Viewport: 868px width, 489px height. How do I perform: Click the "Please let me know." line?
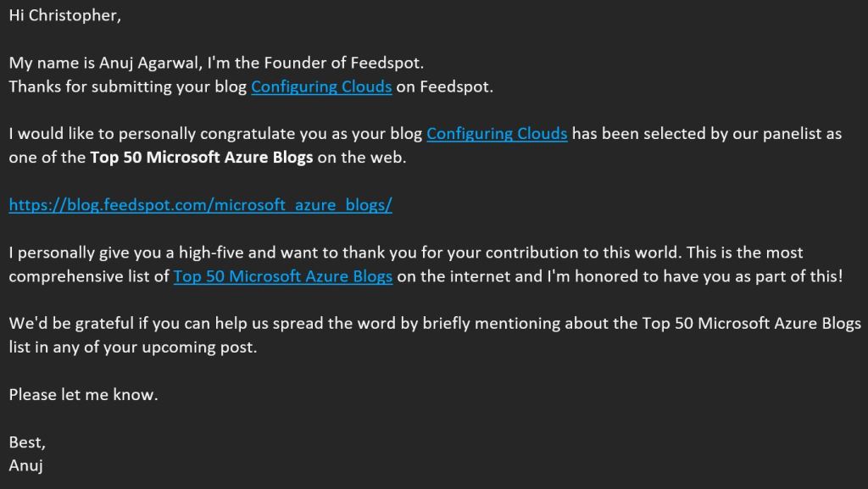83,395
